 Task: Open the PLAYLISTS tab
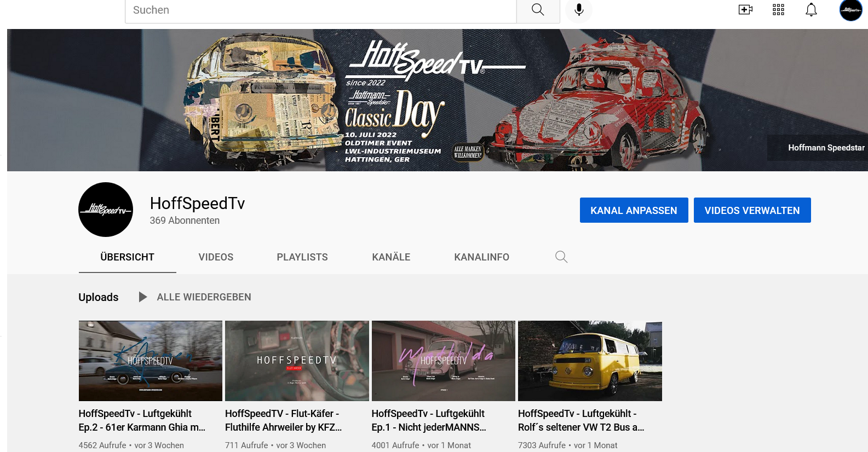coord(302,257)
